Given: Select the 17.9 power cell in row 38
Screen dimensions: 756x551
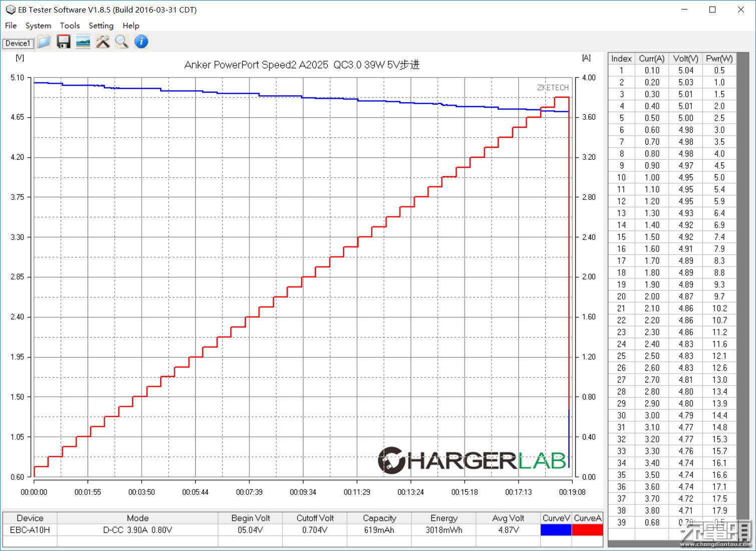Looking at the screenshot, I should pos(719,511).
